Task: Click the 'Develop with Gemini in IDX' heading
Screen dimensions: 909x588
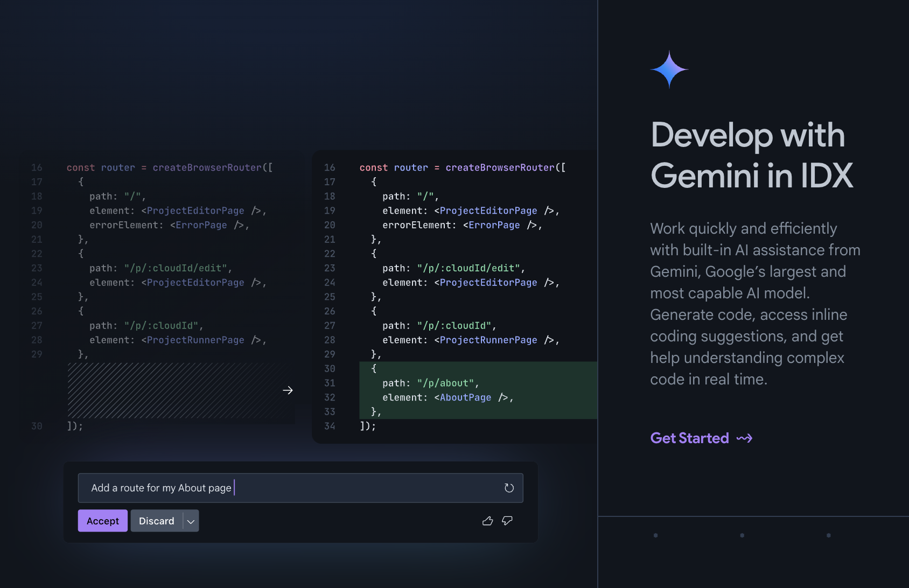Action: tap(752, 155)
